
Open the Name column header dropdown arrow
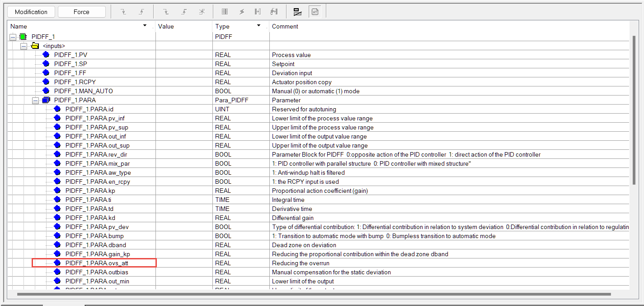[145, 26]
